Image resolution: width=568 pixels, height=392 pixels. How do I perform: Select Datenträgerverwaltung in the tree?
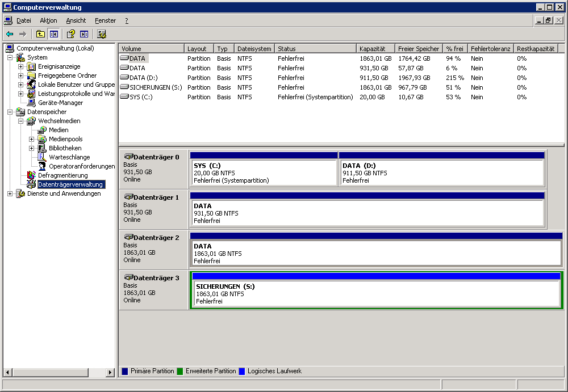tap(70, 184)
